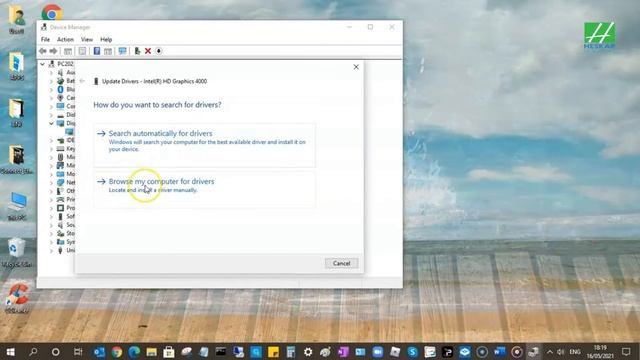
Task: Expand the System devices tree category
Action: tap(51, 242)
